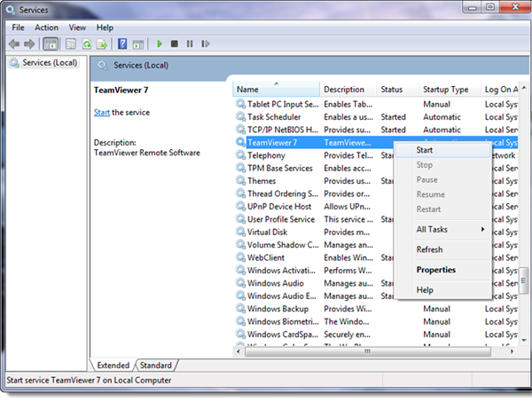Open the Action menu
This screenshot has height=402, width=532.
click(46, 28)
